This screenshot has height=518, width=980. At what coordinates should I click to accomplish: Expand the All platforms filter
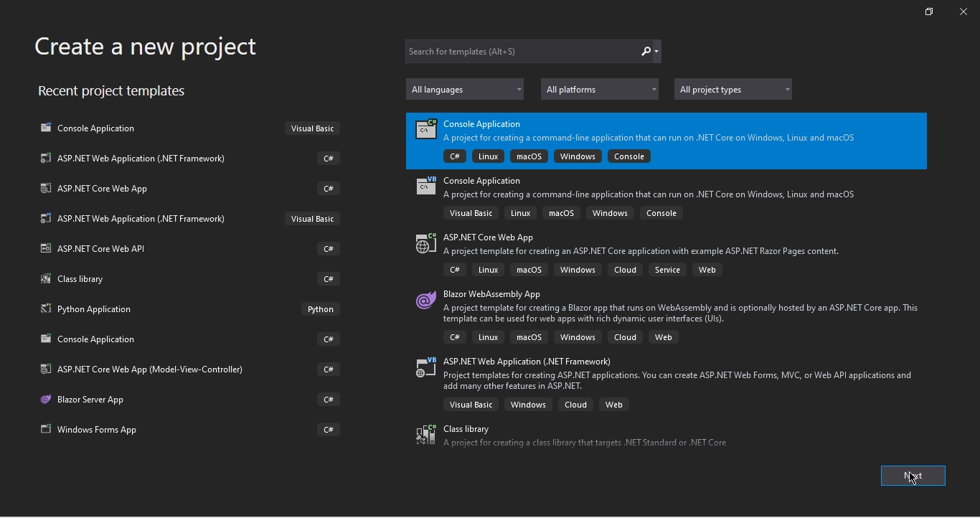600,90
